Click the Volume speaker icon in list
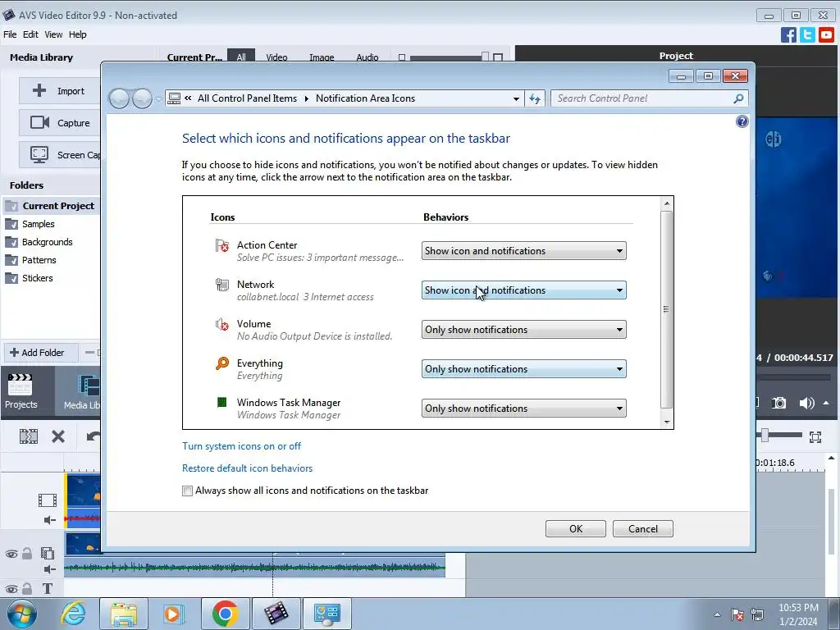 tap(221, 324)
